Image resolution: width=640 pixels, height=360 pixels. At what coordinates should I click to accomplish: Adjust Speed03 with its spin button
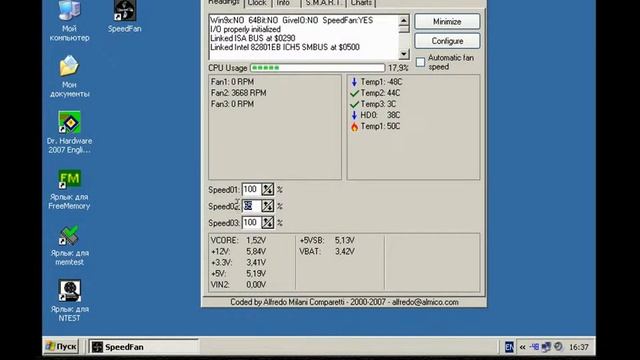coord(267,223)
